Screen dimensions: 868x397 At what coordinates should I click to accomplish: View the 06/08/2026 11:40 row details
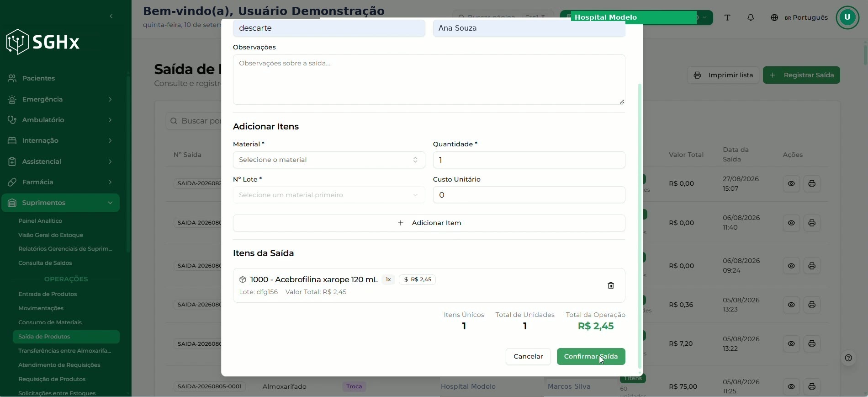click(791, 223)
